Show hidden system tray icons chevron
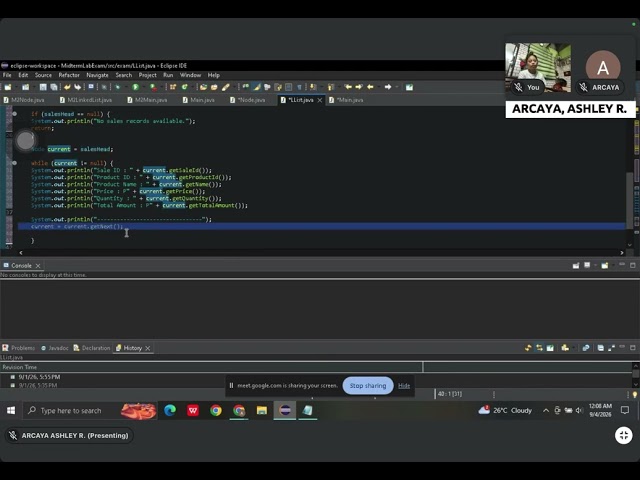Screen dimensions: 640x480 (546, 410)
